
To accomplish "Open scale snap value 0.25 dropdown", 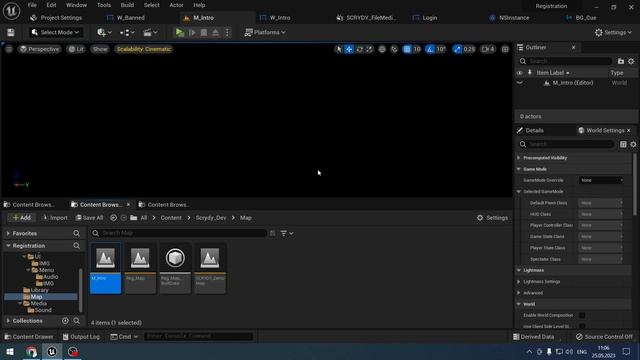I will pyautogui.click(x=469, y=49).
